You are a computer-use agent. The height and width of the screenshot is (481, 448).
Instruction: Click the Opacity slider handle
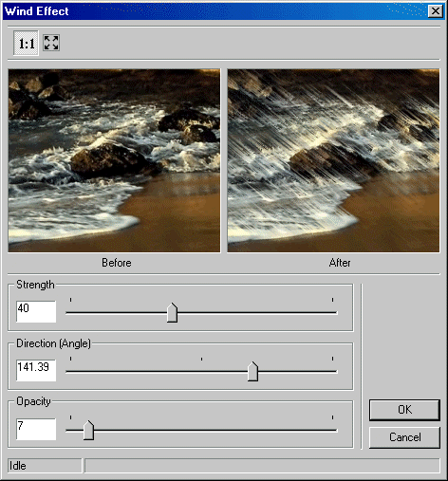pyautogui.click(x=88, y=430)
